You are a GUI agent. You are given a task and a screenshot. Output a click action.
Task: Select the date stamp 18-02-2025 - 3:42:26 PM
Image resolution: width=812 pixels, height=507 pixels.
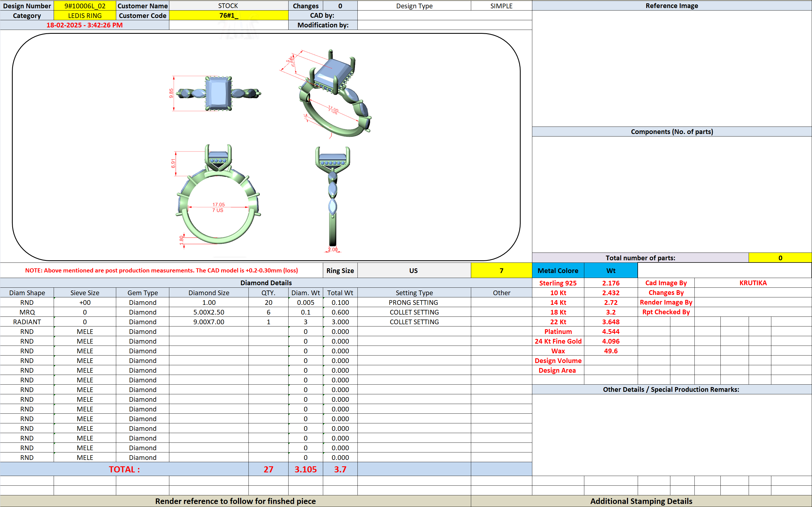pos(84,25)
